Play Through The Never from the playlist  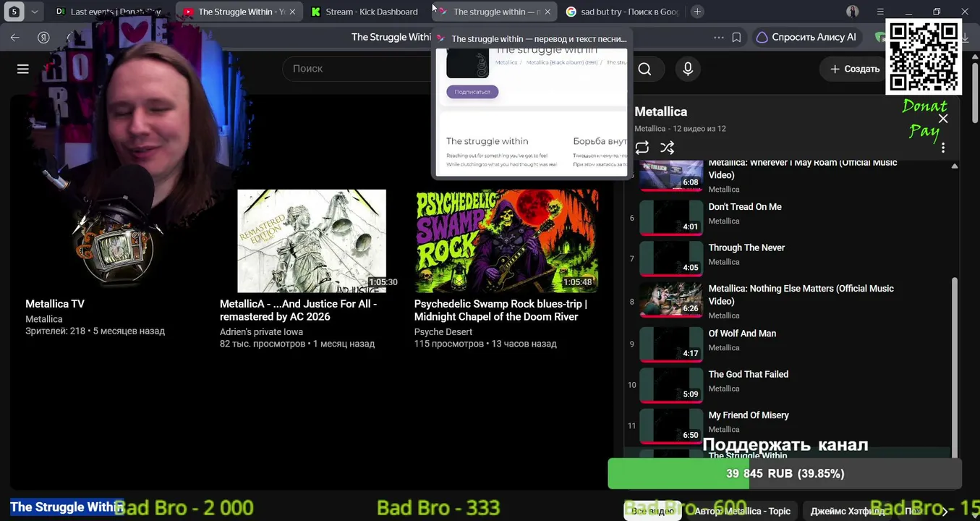click(788, 258)
